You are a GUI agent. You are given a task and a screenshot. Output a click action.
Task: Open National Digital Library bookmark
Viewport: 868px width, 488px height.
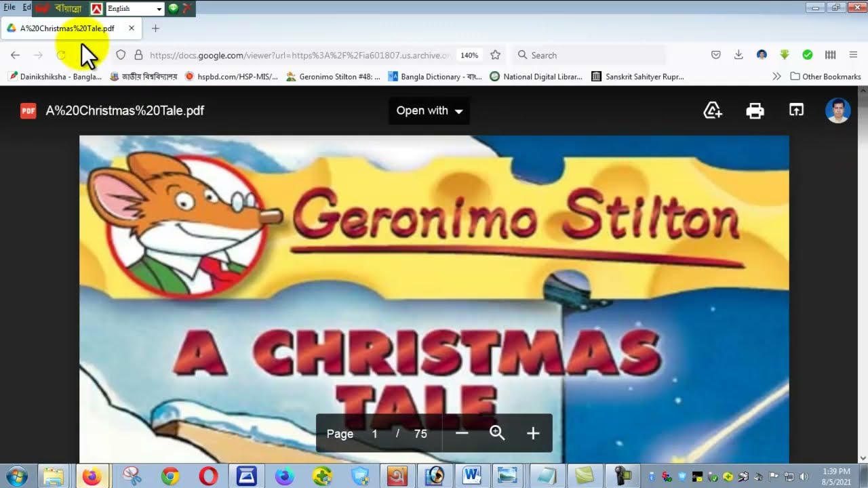(x=536, y=77)
